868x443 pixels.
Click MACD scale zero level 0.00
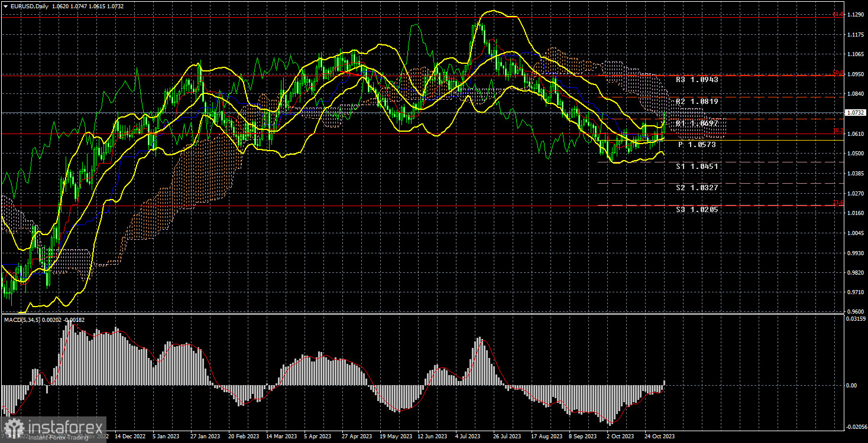[851, 385]
